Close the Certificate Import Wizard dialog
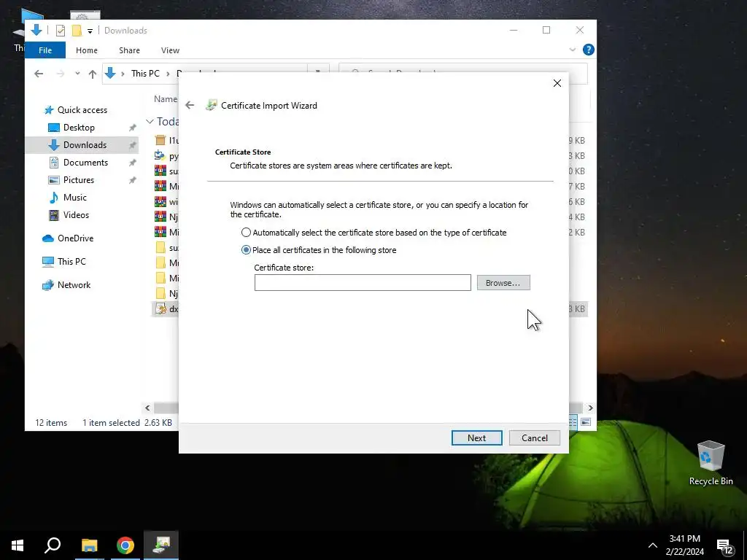The width and height of the screenshot is (747, 560). tap(557, 83)
